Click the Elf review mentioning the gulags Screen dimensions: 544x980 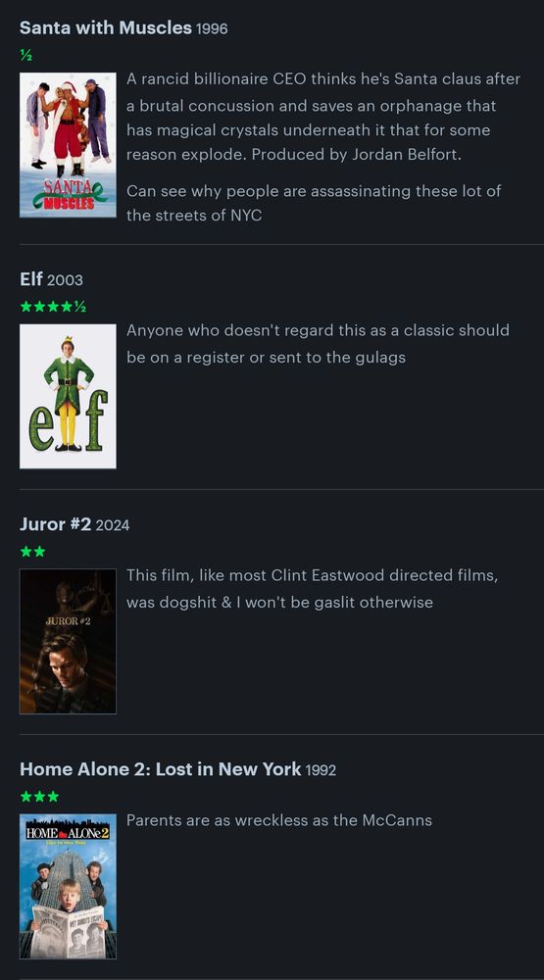click(x=318, y=343)
